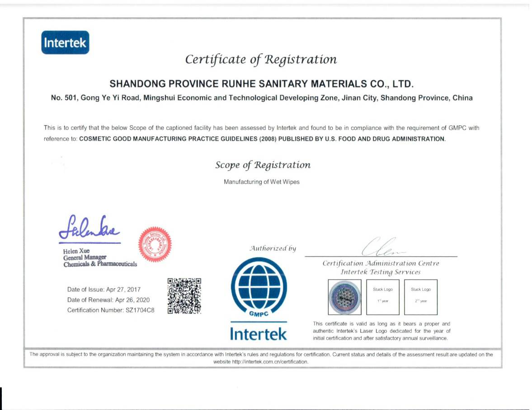Click the large Intertek wordmark below the GMPC emblem
Image resolution: width=532 pixels, height=410 pixels.
pos(259,334)
